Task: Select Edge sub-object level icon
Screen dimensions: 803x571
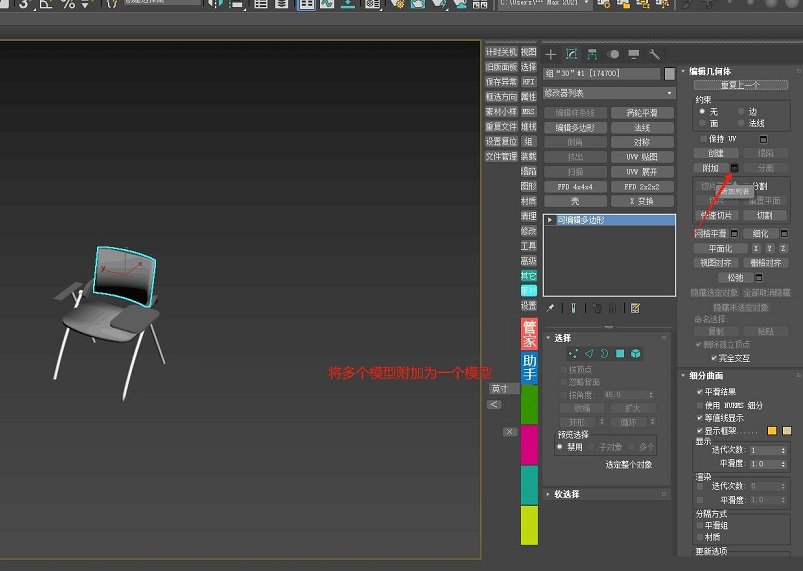Action: click(589, 353)
